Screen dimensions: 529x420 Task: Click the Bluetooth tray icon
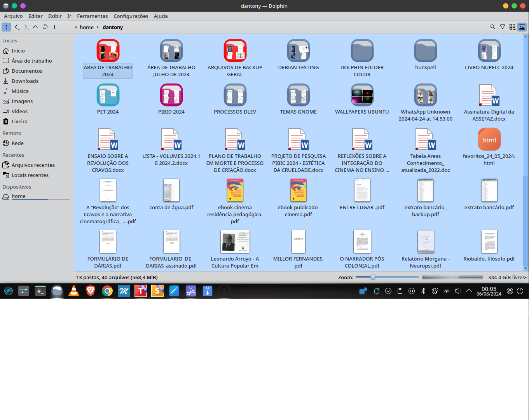coord(423,291)
